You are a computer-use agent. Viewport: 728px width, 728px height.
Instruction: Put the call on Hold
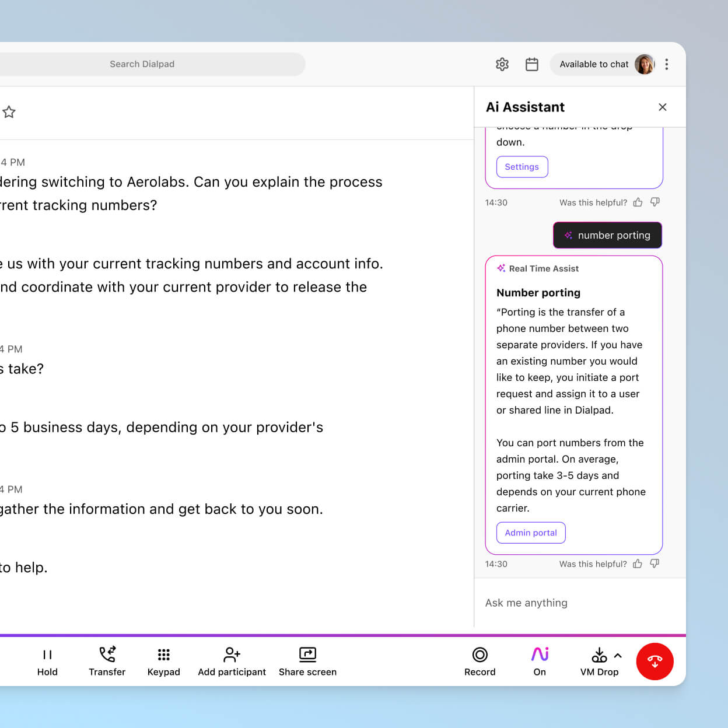coord(47,662)
